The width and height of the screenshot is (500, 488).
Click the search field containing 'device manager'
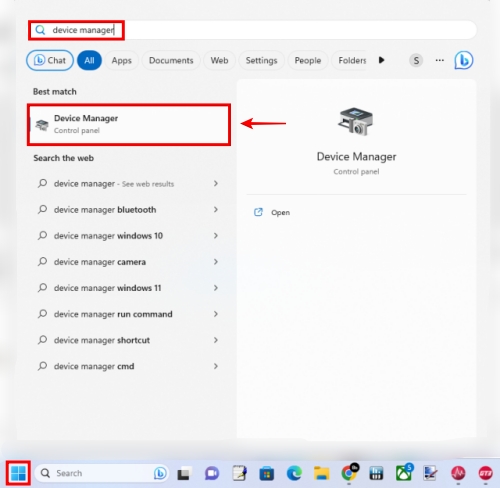[253, 30]
